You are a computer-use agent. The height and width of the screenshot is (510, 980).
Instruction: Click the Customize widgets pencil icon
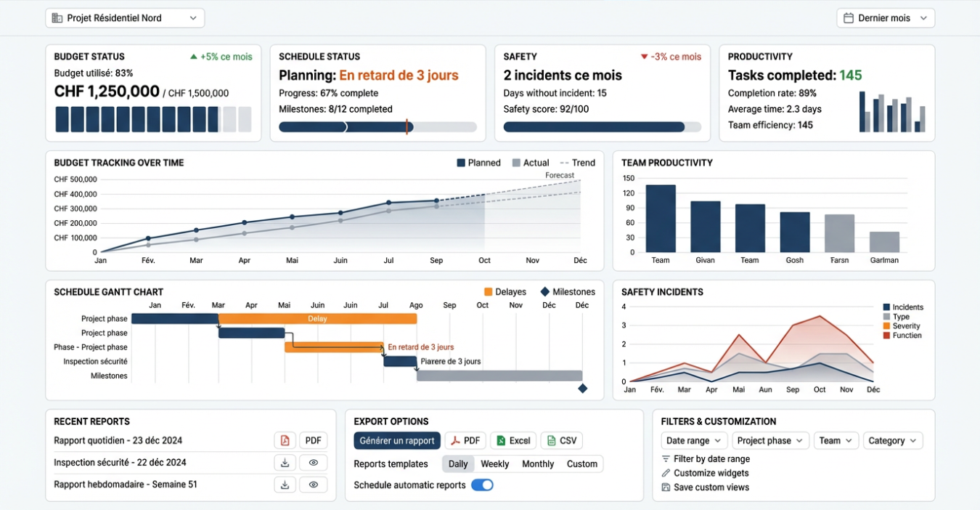click(666, 473)
